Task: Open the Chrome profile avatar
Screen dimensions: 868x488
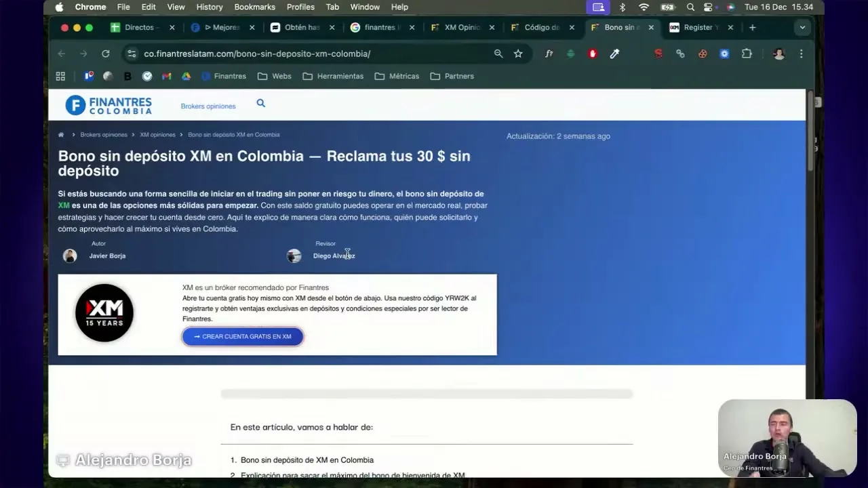Action: tap(779, 54)
